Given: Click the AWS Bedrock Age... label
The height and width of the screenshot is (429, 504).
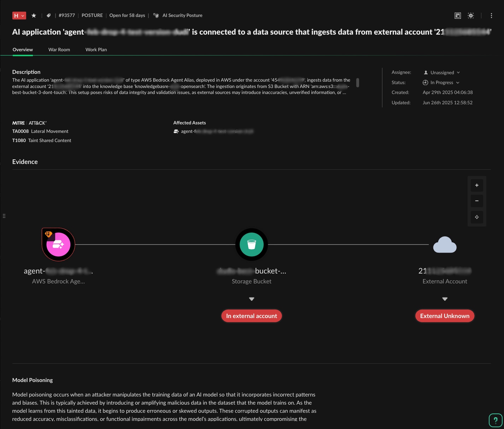Looking at the screenshot, I should pyautogui.click(x=58, y=282).
